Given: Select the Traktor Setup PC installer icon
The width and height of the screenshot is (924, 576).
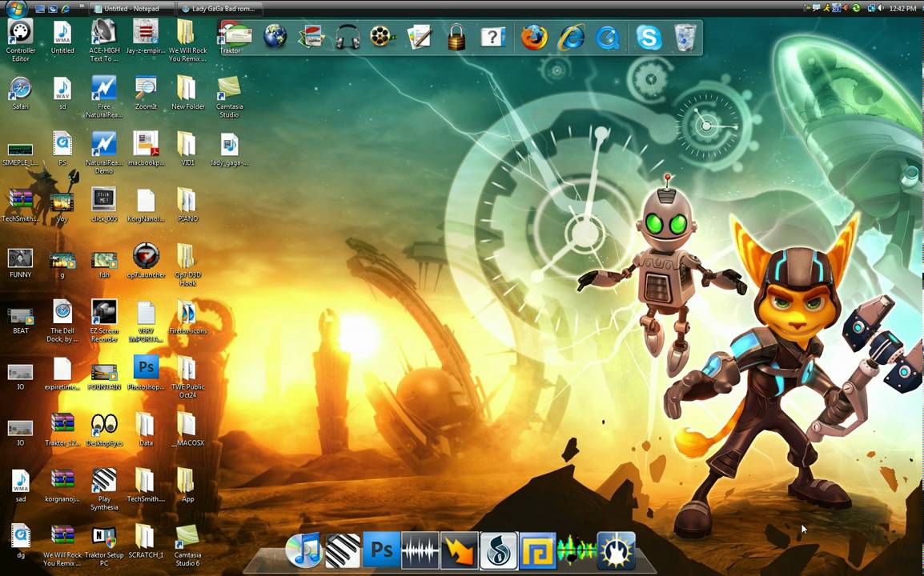Looking at the screenshot, I should point(104,546).
